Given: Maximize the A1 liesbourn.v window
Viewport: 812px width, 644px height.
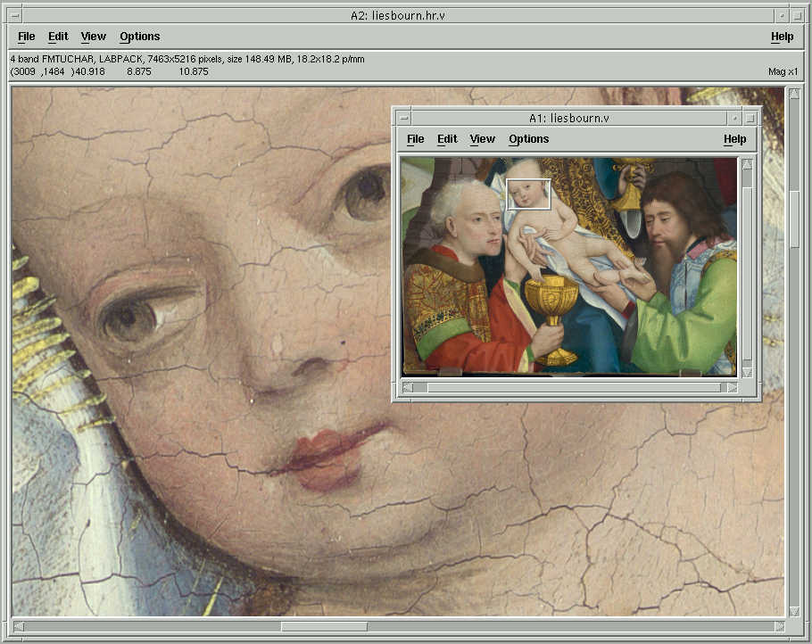Looking at the screenshot, I should (x=750, y=118).
